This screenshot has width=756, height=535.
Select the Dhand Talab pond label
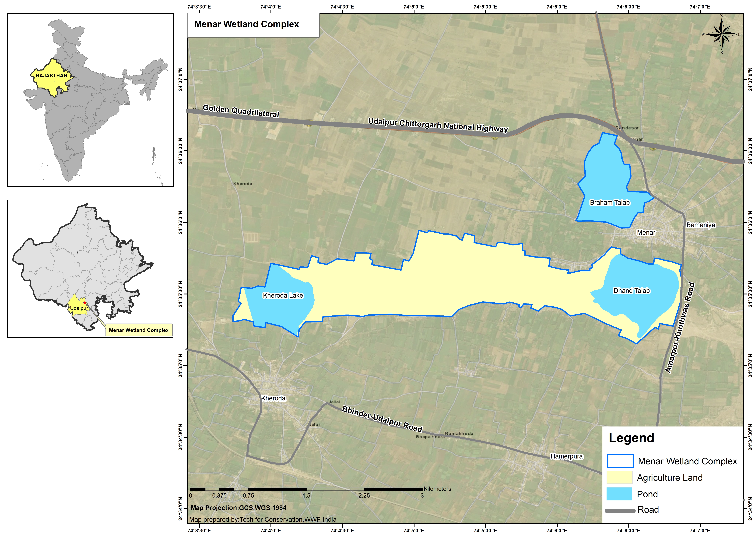tap(632, 291)
